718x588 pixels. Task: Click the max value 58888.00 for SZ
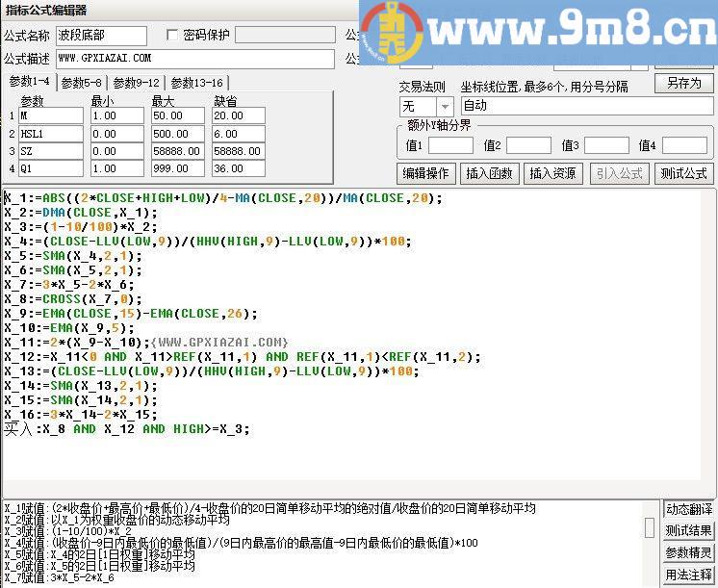coord(178,151)
